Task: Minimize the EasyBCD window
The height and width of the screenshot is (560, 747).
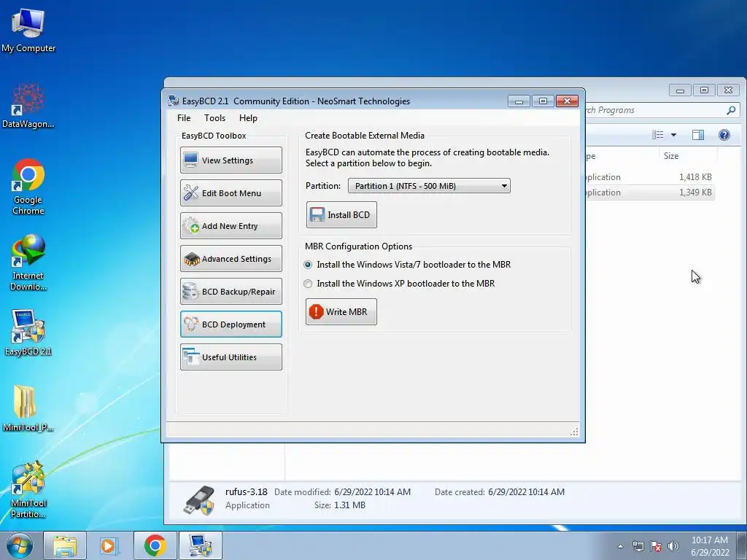Action: (519, 101)
